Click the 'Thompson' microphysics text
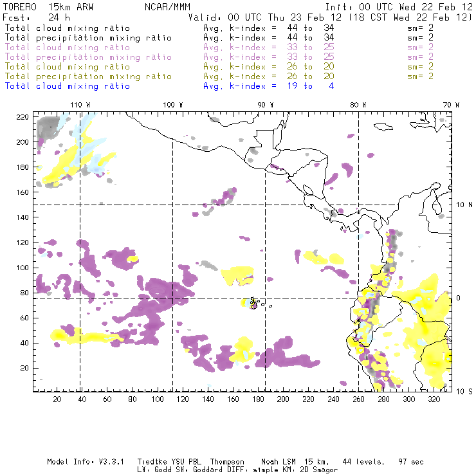This screenshot has height=476, width=476. tap(227, 462)
